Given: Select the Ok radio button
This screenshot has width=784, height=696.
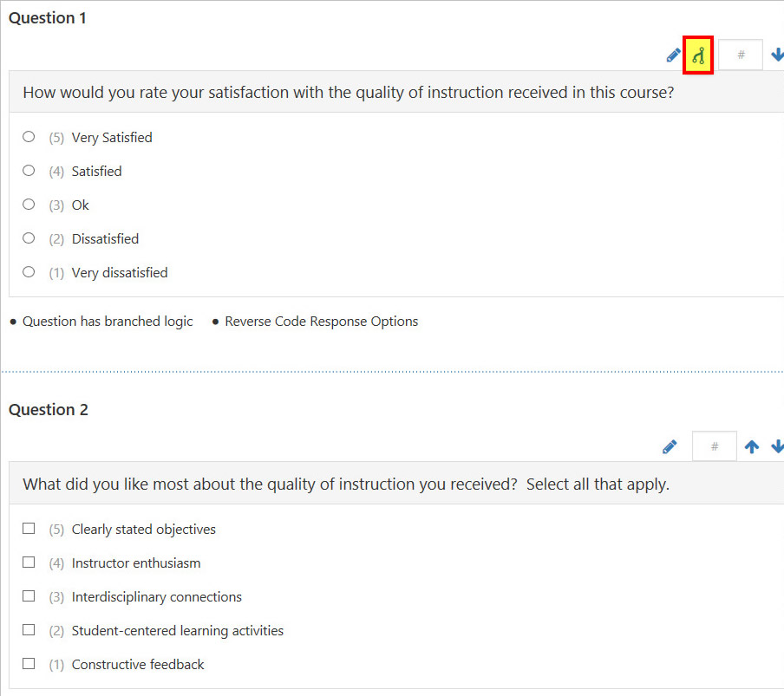Looking at the screenshot, I should 28,204.
